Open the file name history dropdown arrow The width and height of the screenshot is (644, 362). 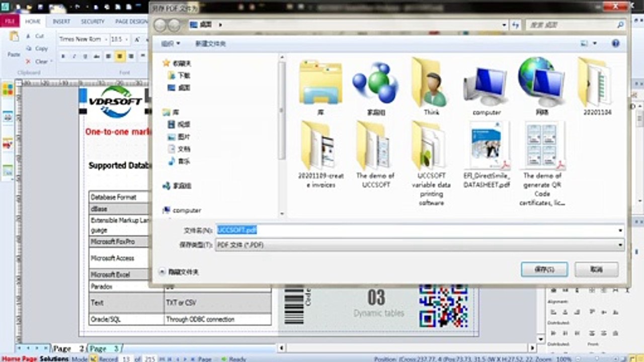point(620,230)
